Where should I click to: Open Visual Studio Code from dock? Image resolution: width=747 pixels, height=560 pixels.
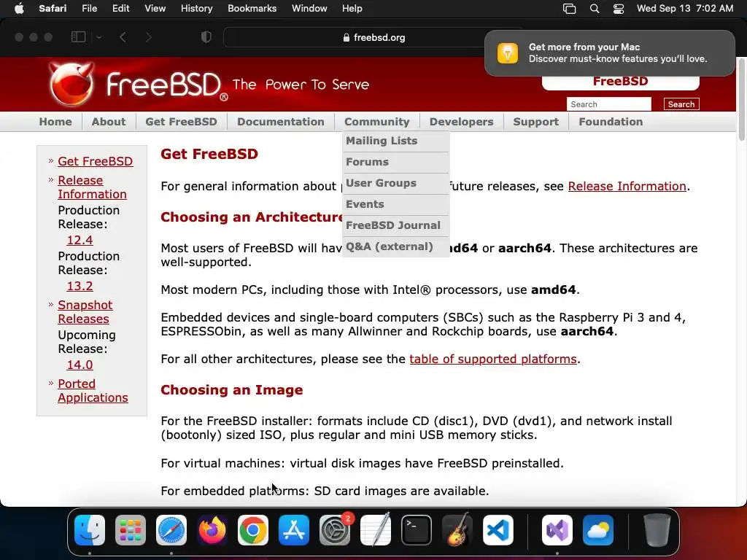(x=498, y=530)
